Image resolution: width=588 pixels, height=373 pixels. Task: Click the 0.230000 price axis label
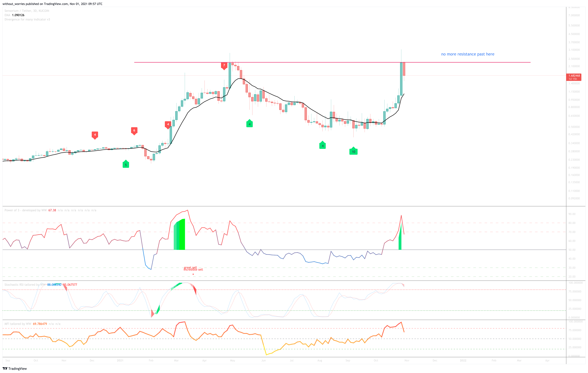[x=574, y=160]
